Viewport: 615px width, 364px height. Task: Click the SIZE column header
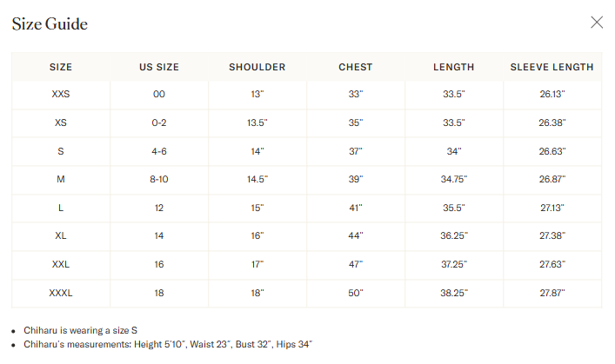pyautogui.click(x=61, y=68)
